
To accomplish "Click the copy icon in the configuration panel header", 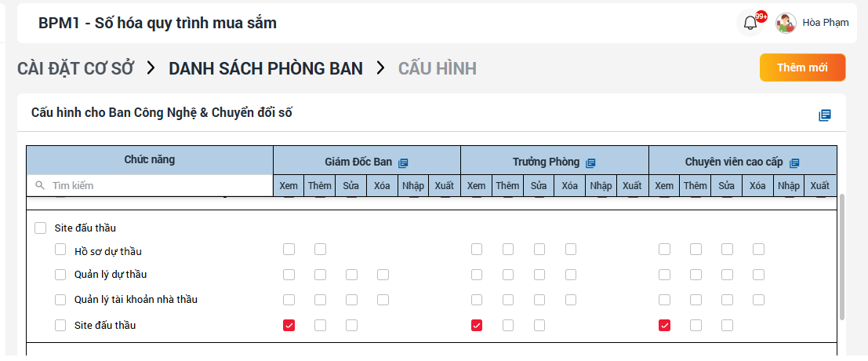I will click(x=824, y=115).
